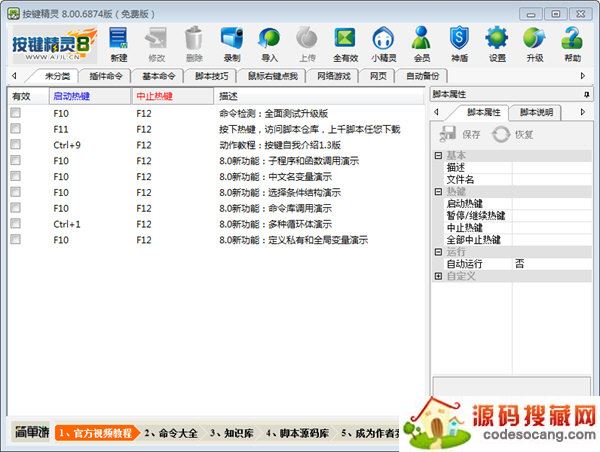Edit the 暂停/继续热键 property value
The height and width of the screenshot is (452, 600).
click(x=552, y=215)
